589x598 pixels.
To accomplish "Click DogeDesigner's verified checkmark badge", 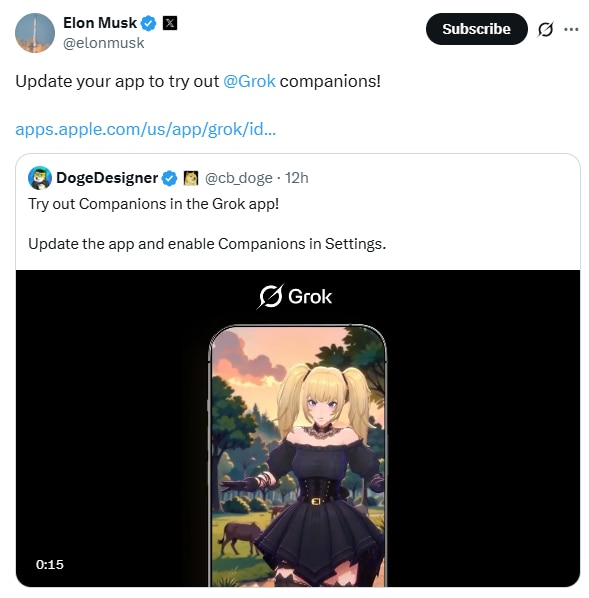I will (169, 178).
